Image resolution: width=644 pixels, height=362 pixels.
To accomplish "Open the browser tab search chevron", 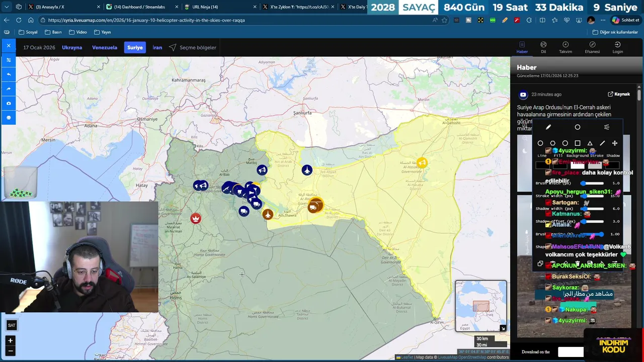I will (x=7, y=7).
